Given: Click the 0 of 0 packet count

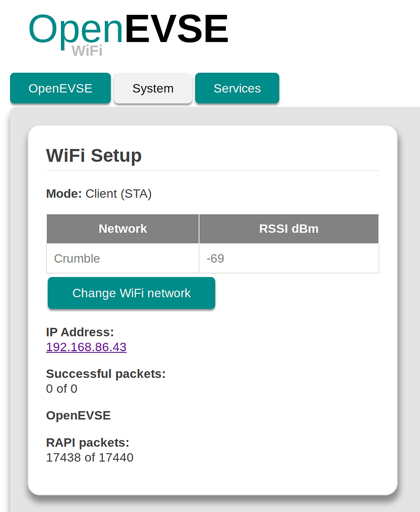Looking at the screenshot, I should 61,389.
